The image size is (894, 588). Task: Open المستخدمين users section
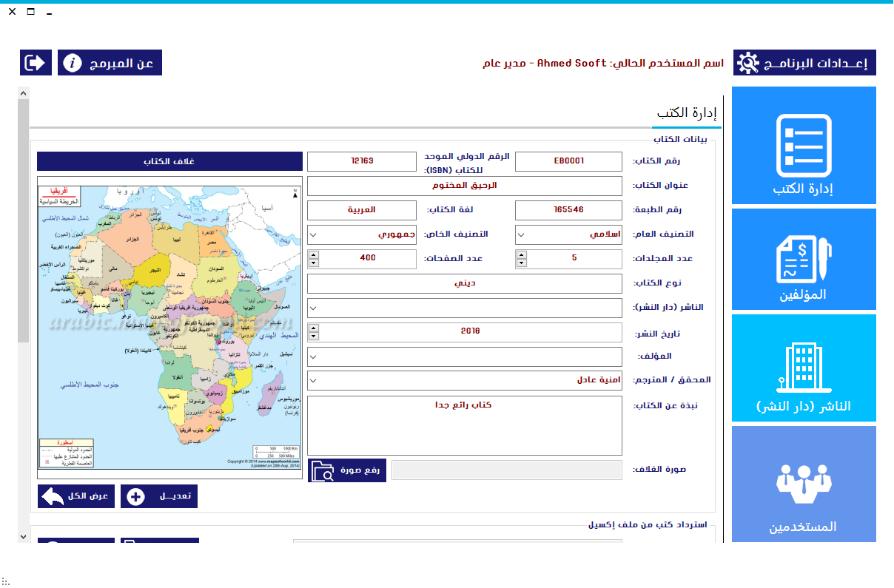click(x=804, y=484)
